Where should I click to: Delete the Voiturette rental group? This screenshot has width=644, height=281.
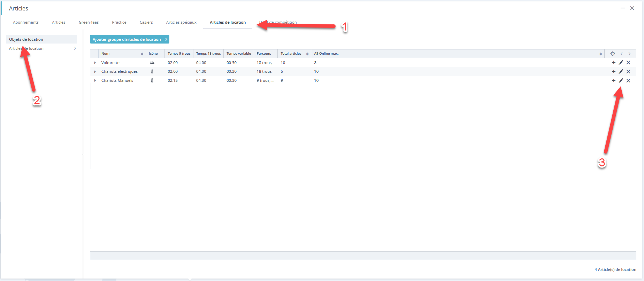(628, 63)
